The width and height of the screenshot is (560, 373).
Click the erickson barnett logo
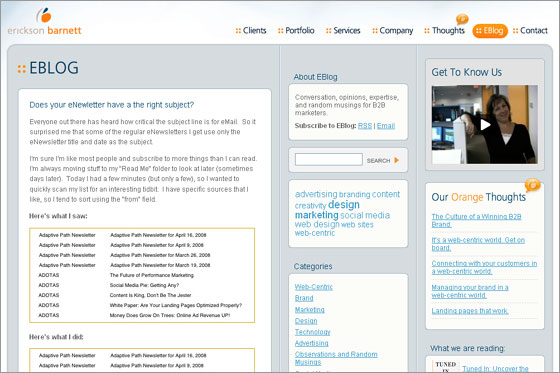(x=44, y=21)
